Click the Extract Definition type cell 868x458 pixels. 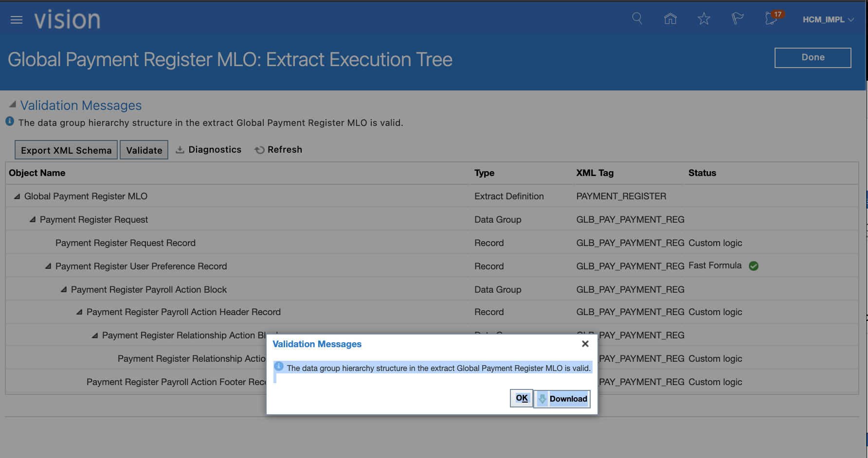pos(509,196)
